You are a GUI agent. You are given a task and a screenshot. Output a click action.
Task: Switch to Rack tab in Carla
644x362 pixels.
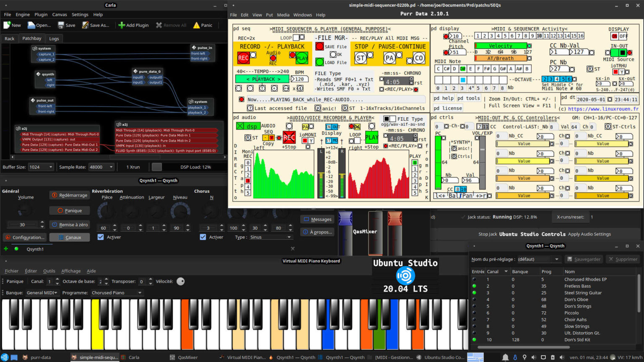tap(9, 39)
